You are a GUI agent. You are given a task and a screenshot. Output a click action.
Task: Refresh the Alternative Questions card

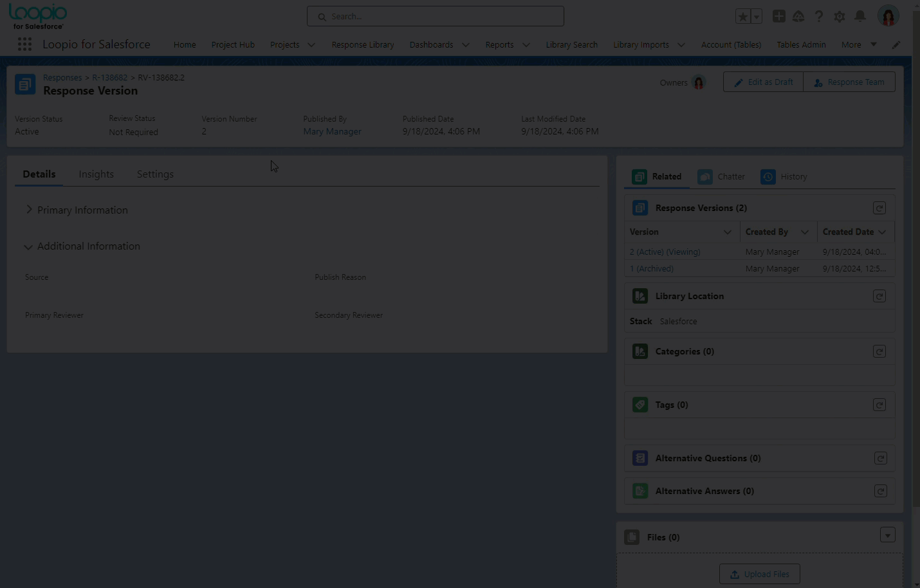coord(881,458)
